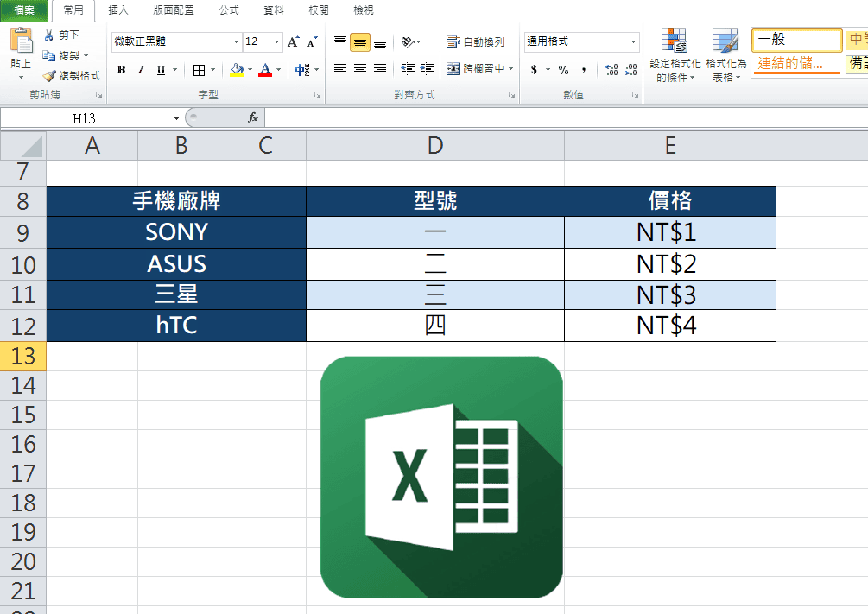Toggle underline formatting
This screenshot has width=868, height=614.
pyautogui.click(x=161, y=70)
